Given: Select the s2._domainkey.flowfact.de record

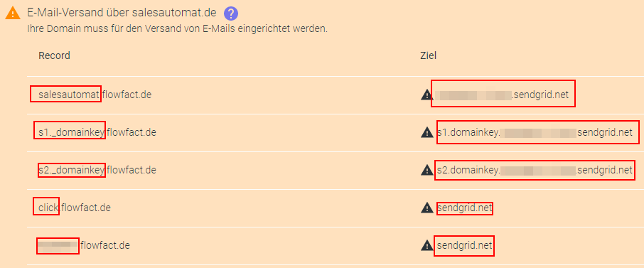Looking at the screenshot, I should pos(97,170).
